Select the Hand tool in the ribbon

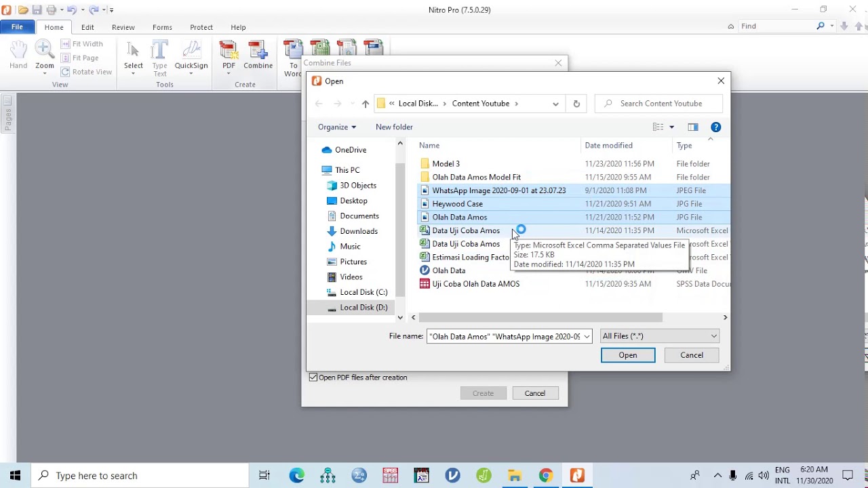pyautogui.click(x=18, y=54)
